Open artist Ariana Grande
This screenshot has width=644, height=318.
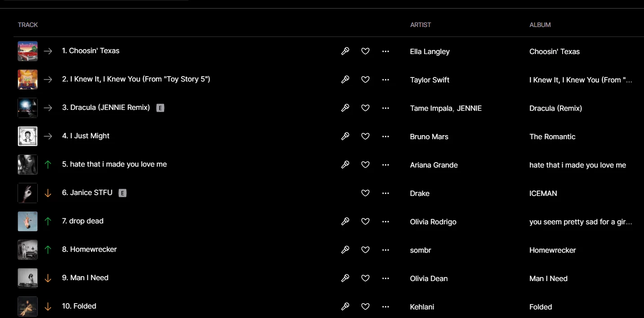(x=434, y=165)
